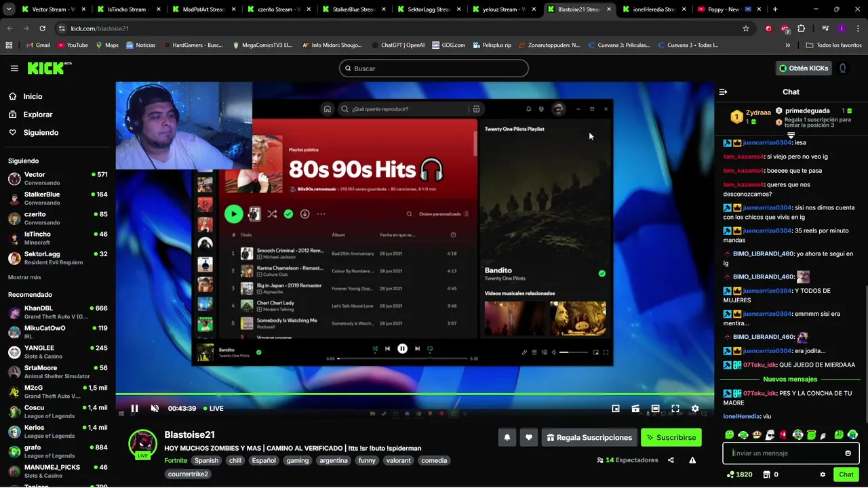Toggle fullscreen on the player
The width and height of the screenshot is (868, 488).
[675, 409]
